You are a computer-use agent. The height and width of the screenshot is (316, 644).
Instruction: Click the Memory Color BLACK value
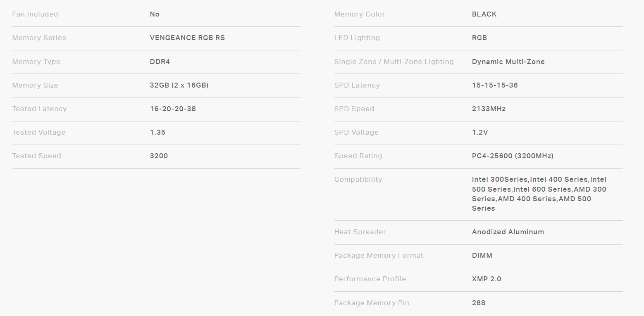click(x=484, y=14)
